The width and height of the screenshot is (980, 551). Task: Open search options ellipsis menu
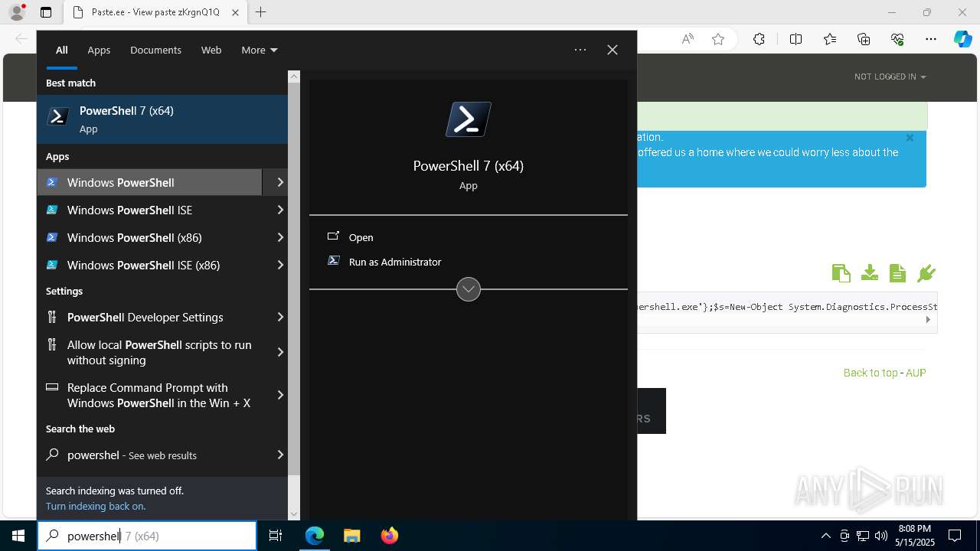tap(580, 50)
